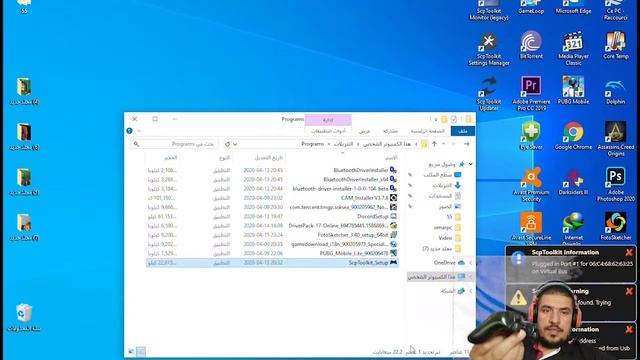Click the up-arrow navigation button in Explorer
640x360 pixels.
tap(434, 144)
